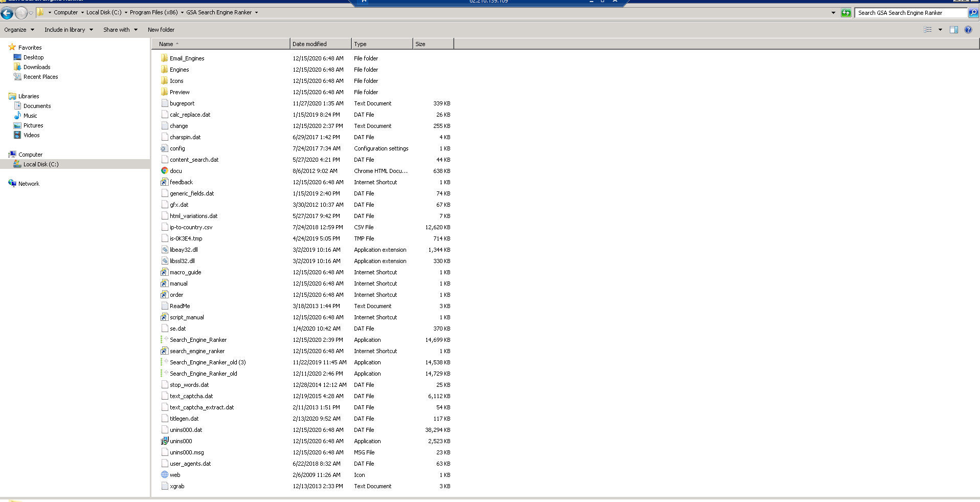Viewport: 980px width, 502px height.
Task: Sort by the Name column header
Action: [221, 44]
